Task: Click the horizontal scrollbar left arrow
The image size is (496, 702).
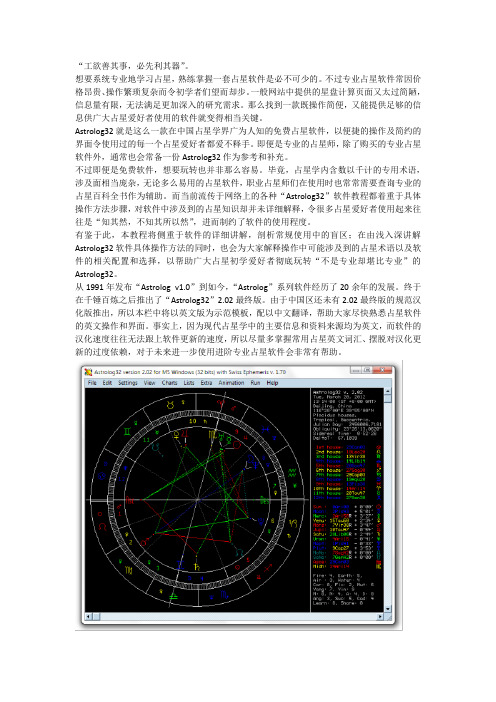Action: click(88, 616)
